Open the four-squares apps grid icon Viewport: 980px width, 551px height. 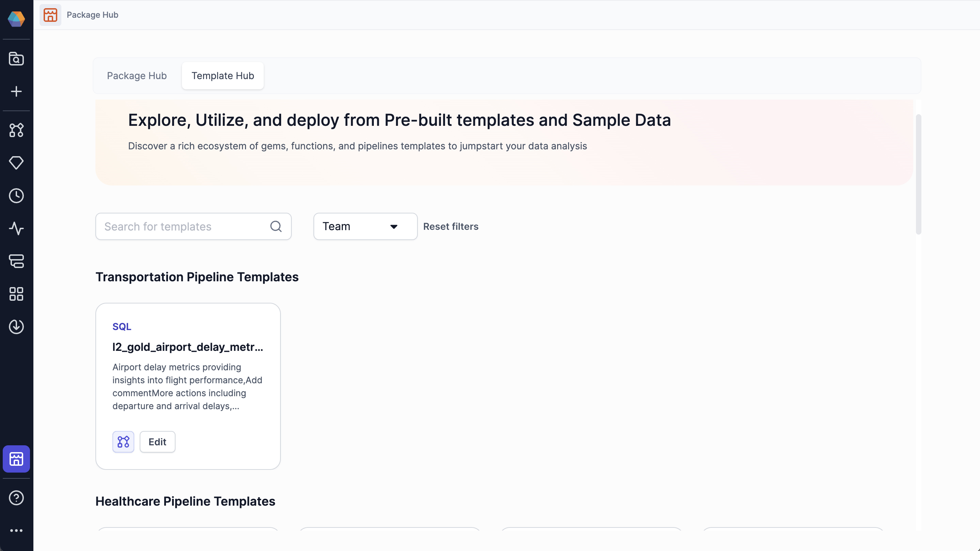pyautogui.click(x=16, y=294)
